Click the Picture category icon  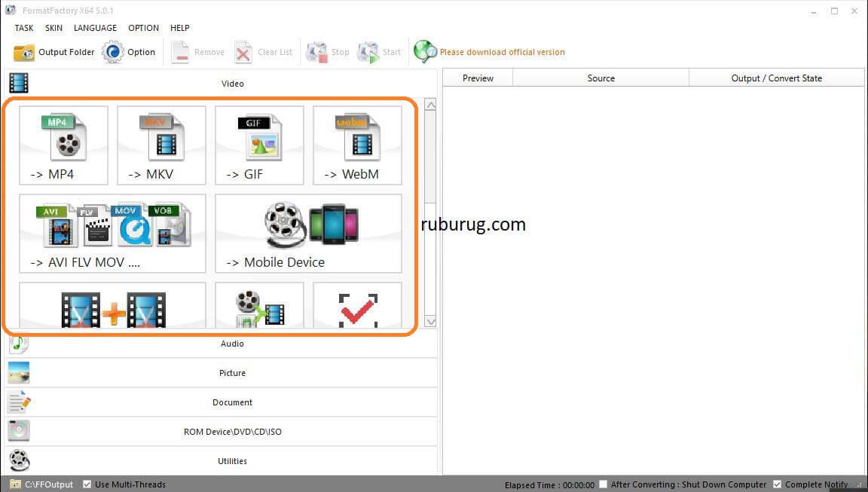pos(19,372)
